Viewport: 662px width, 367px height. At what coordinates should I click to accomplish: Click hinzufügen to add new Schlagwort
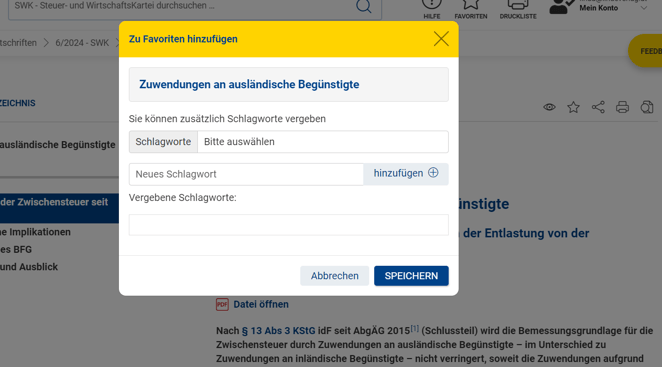(x=406, y=174)
